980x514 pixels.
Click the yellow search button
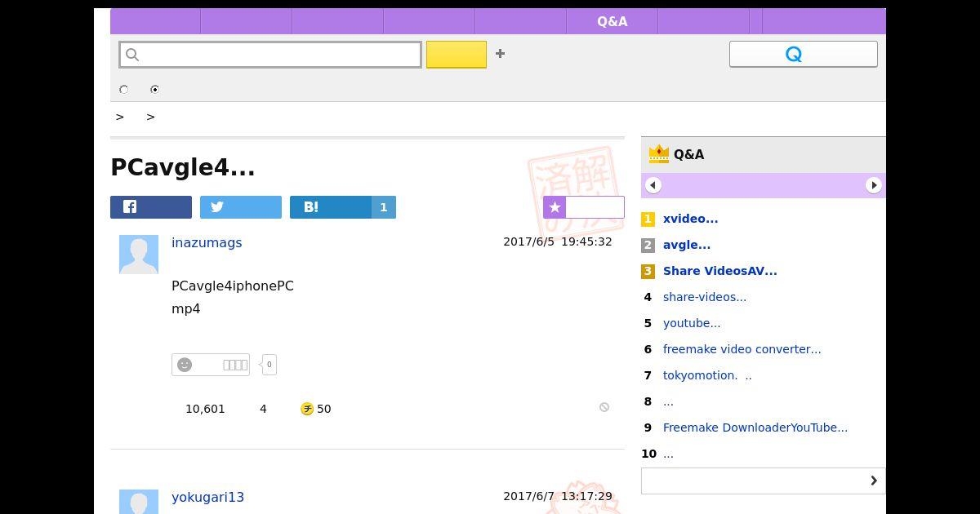coord(457,55)
